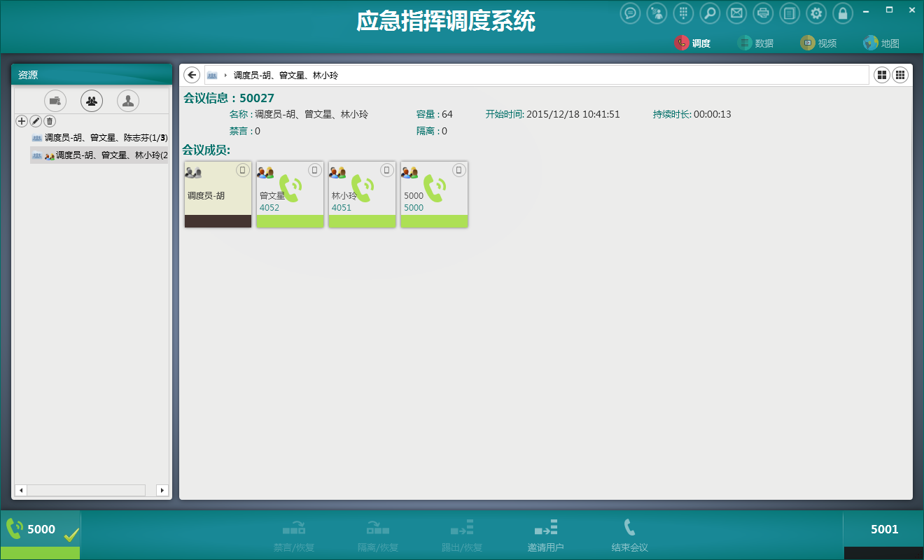Click the magnifier search icon in header

tap(710, 13)
